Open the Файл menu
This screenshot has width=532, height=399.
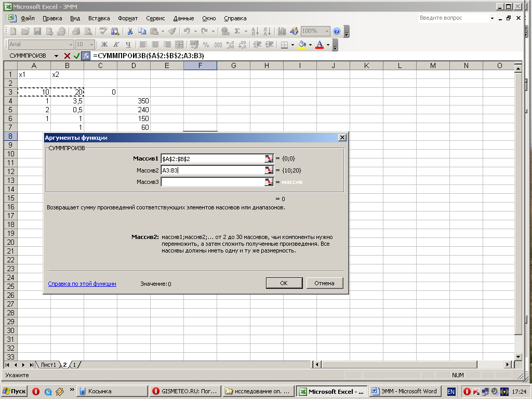(28, 18)
